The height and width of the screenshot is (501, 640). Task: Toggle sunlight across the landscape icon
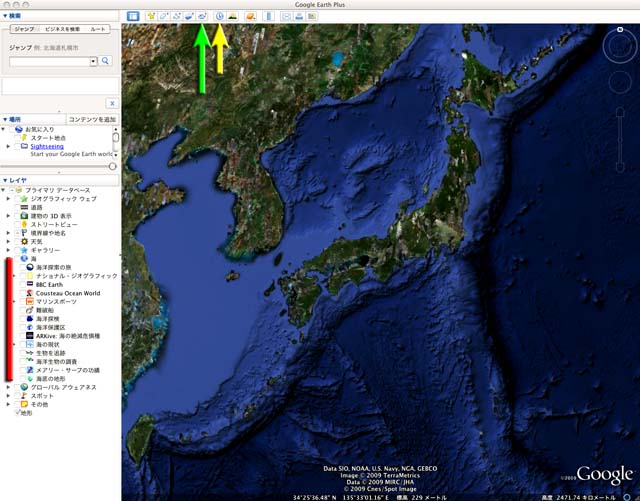[x=233, y=16]
